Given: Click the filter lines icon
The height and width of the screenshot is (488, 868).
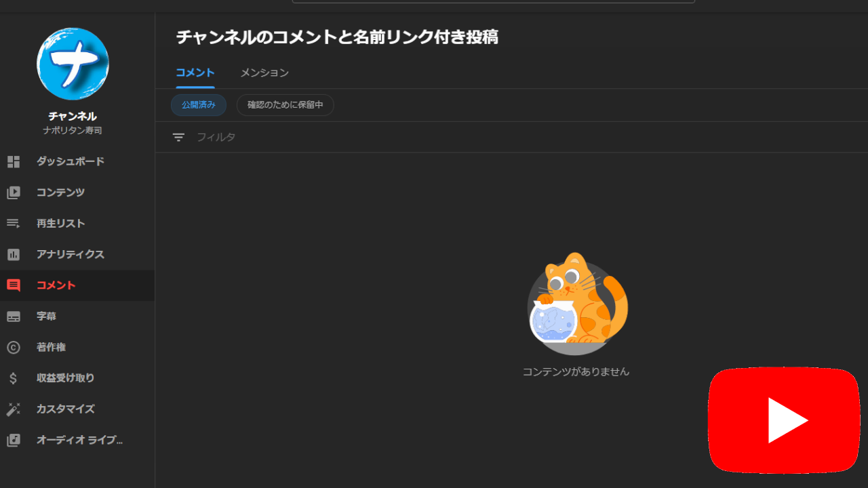Looking at the screenshot, I should (x=178, y=137).
